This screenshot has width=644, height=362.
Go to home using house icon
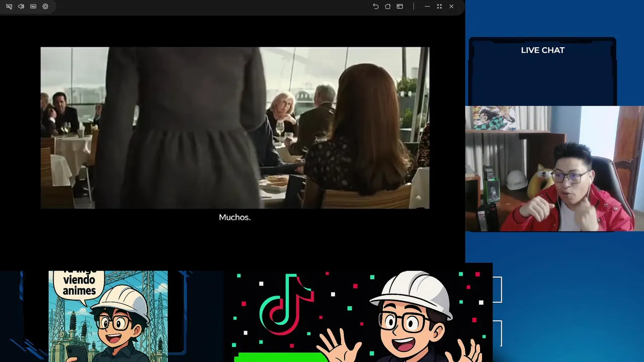(387, 7)
